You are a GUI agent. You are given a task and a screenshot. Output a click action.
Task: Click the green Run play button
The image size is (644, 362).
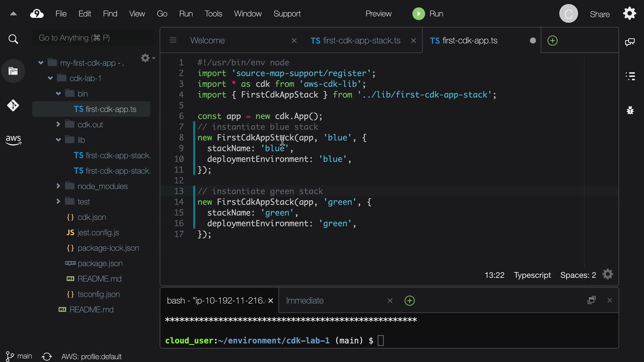click(x=418, y=14)
